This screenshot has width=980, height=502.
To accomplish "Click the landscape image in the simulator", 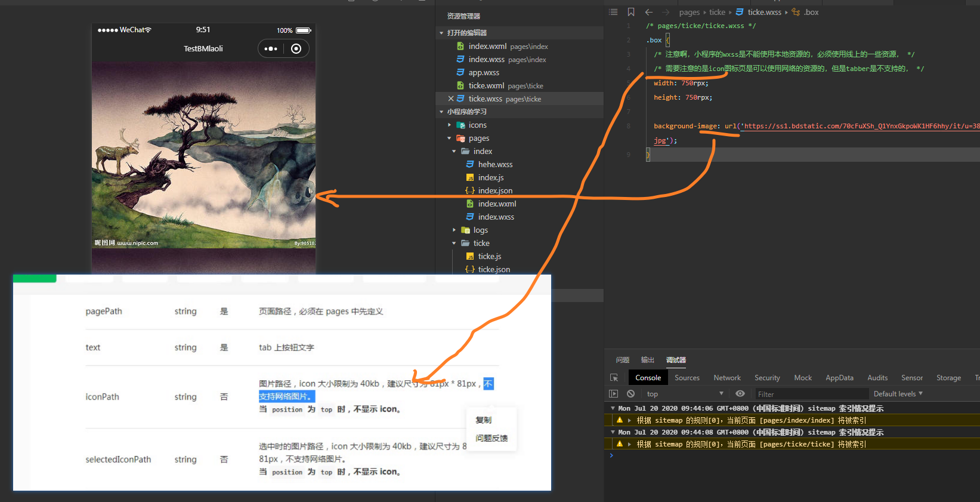I will click(x=203, y=155).
